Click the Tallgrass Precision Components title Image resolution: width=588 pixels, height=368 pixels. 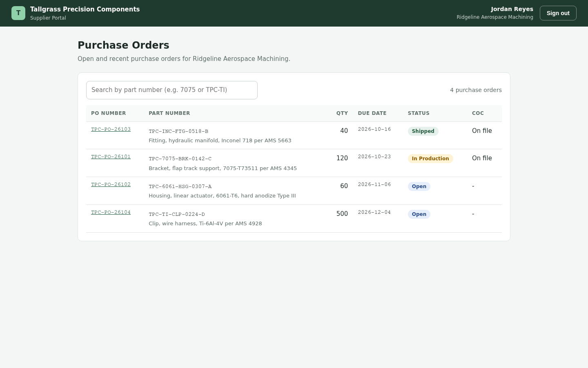point(85,9)
